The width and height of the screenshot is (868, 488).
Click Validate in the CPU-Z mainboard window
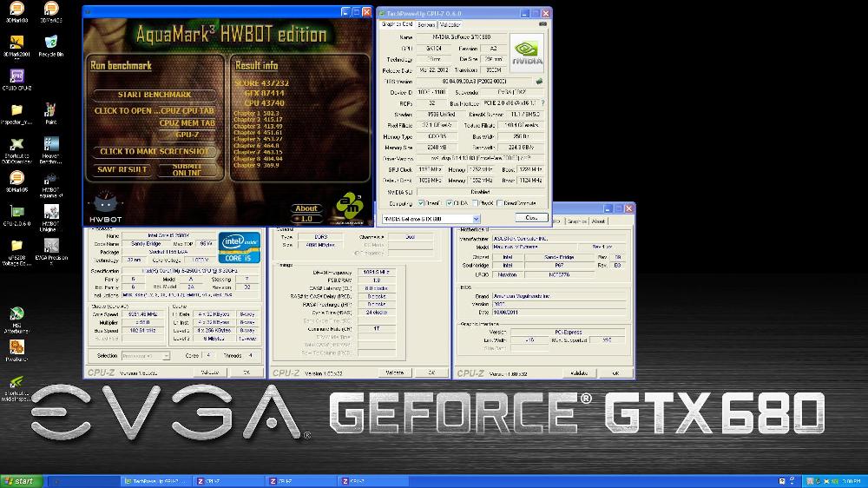tap(579, 373)
